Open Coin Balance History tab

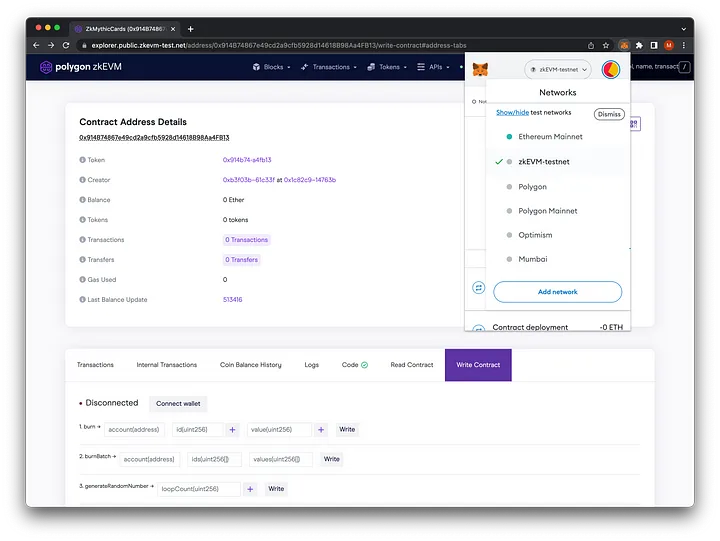[x=251, y=365]
